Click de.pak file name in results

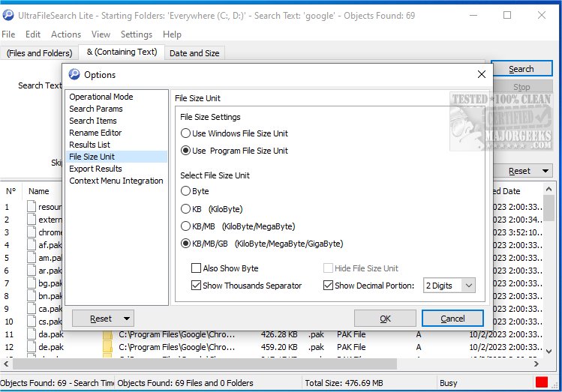pos(51,347)
